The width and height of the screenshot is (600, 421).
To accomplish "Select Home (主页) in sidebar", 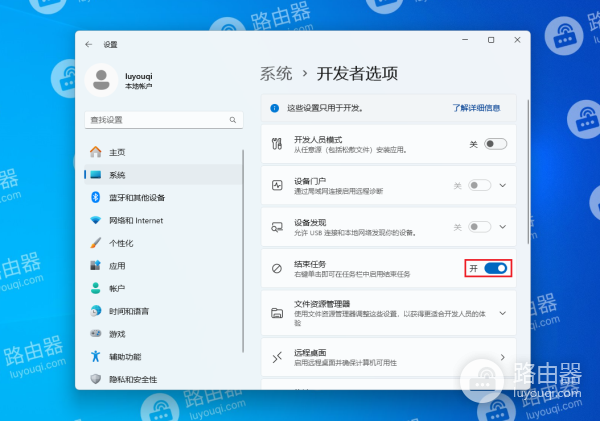I will (x=163, y=152).
